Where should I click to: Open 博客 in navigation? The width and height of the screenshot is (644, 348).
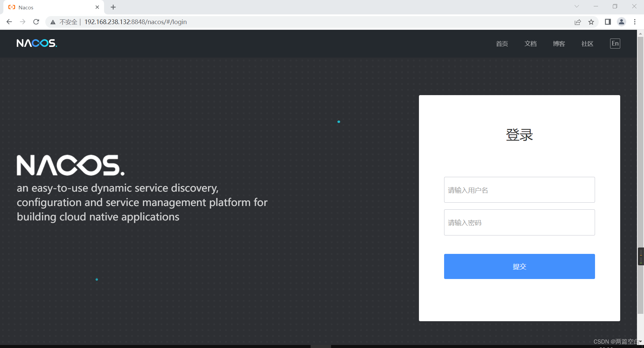[x=559, y=44]
